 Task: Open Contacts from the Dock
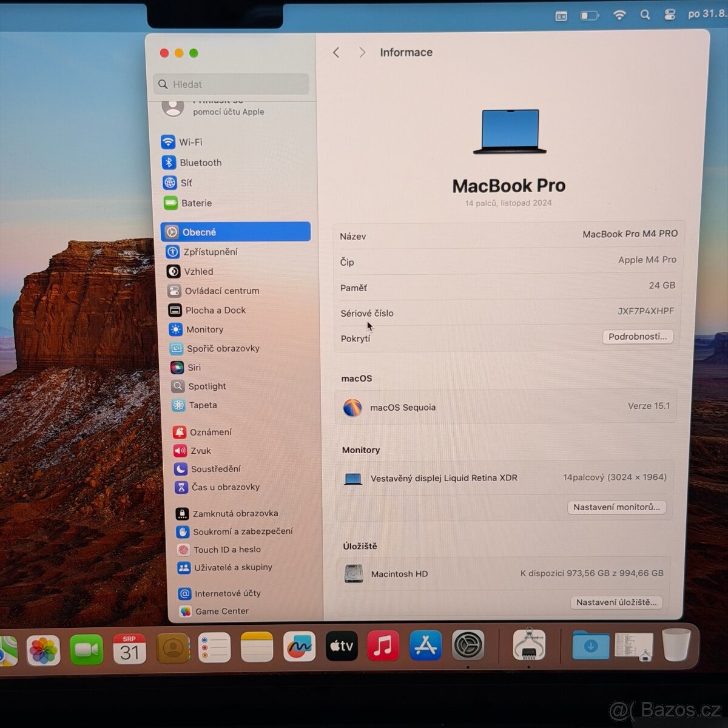[173, 649]
